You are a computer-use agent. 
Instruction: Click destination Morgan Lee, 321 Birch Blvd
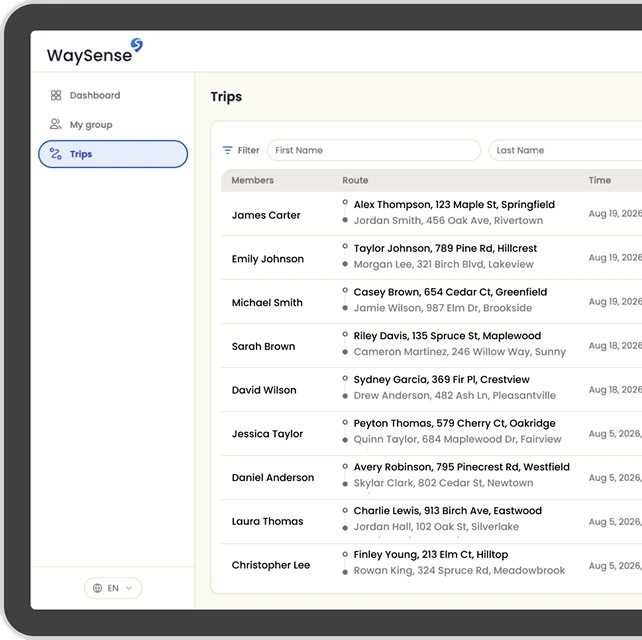(443, 264)
